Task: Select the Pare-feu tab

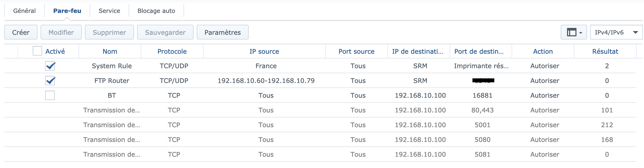Action: coord(67,11)
